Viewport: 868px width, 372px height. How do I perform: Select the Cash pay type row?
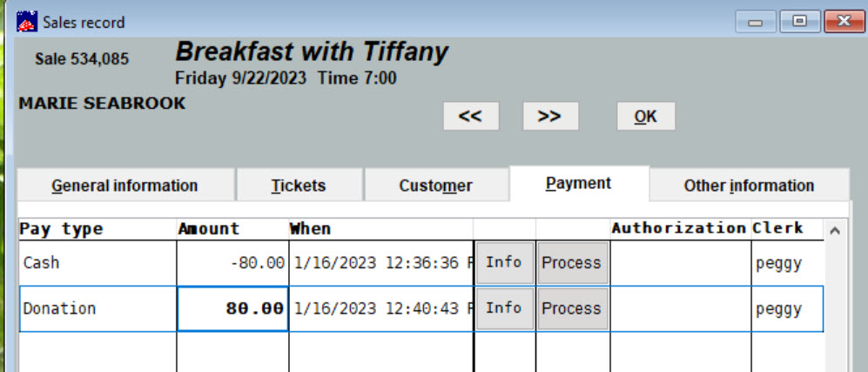tap(421, 263)
